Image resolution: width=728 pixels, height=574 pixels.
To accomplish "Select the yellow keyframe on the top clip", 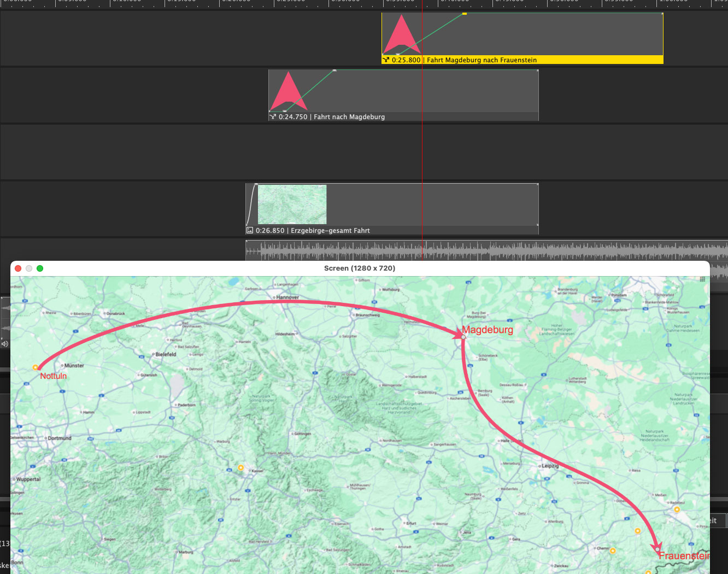I will (x=464, y=14).
